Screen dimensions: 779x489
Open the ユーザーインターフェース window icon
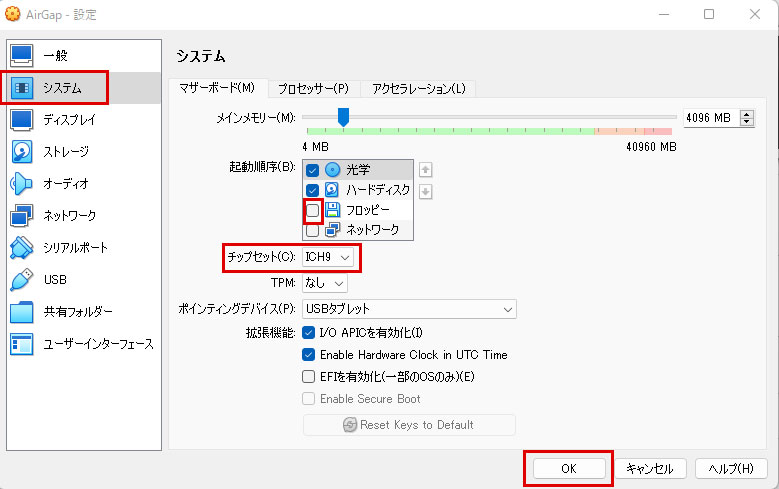coord(21,344)
